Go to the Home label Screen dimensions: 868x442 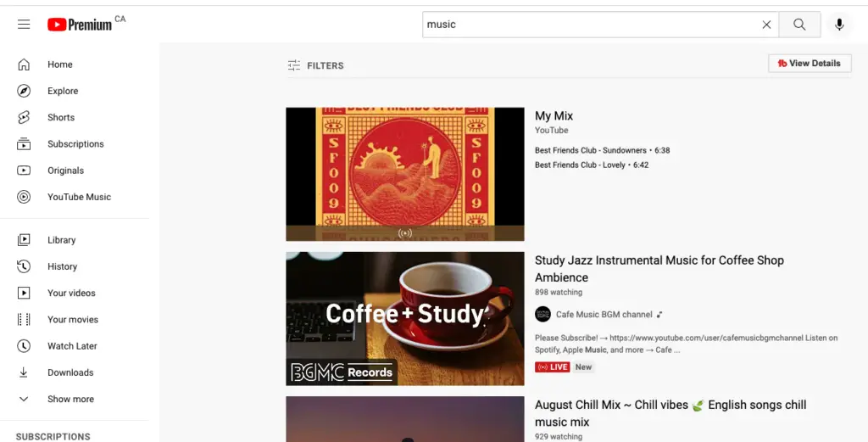point(60,64)
